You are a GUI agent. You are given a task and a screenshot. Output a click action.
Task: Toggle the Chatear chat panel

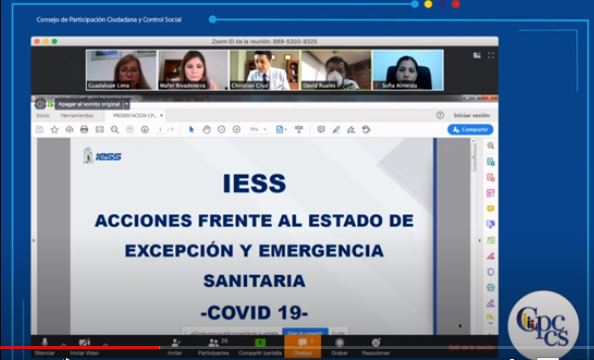coord(303,346)
